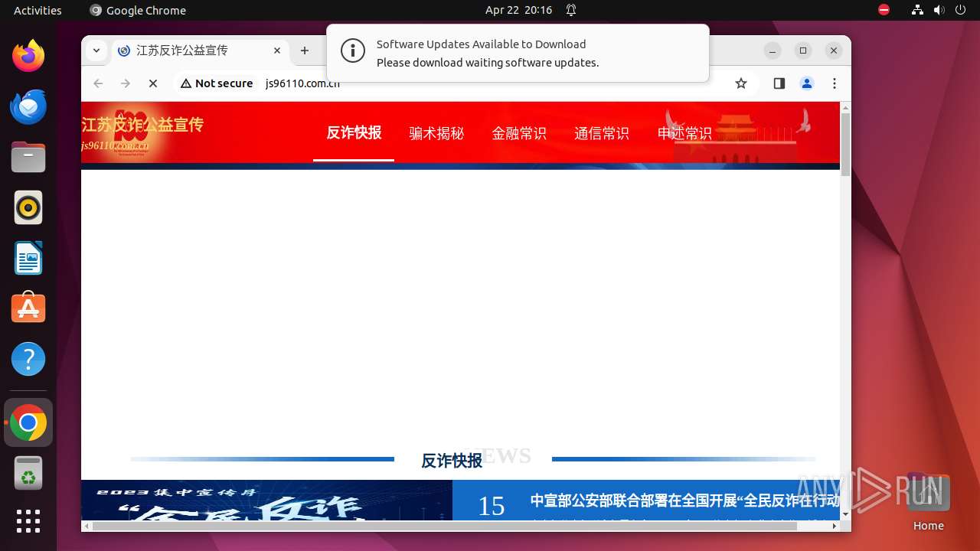
Task: Open the 申述常识 navigation item
Action: pos(684,133)
